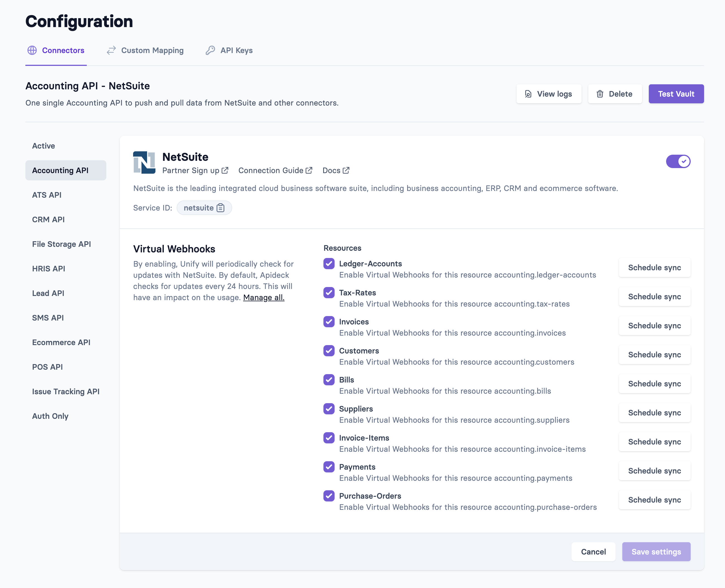Toggle the NetSuite connector switch off
The width and height of the screenshot is (725, 588).
click(678, 161)
